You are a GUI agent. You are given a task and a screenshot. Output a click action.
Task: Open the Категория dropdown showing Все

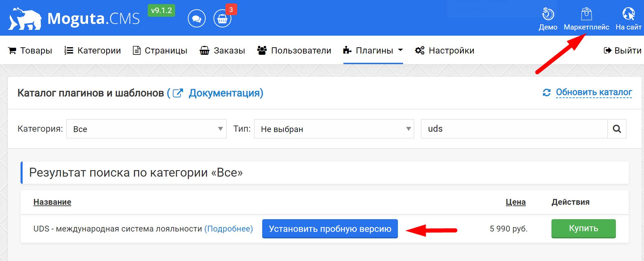click(147, 129)
